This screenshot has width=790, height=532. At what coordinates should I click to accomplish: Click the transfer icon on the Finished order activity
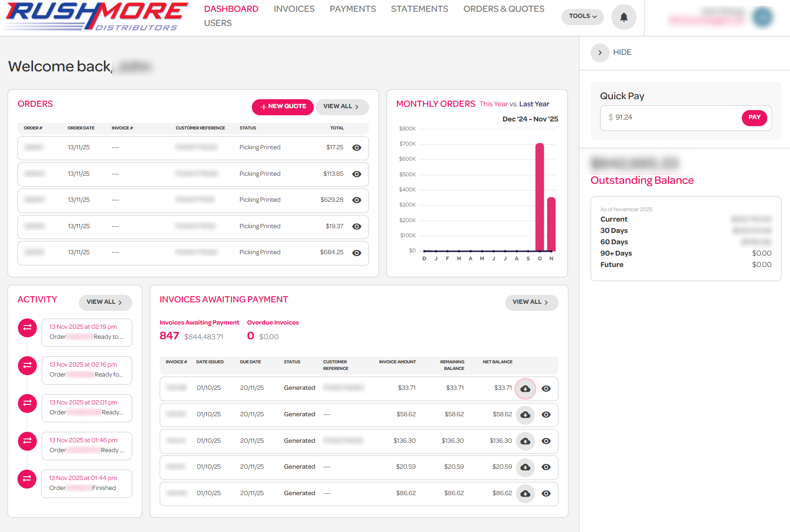click(x=27, y=479)
